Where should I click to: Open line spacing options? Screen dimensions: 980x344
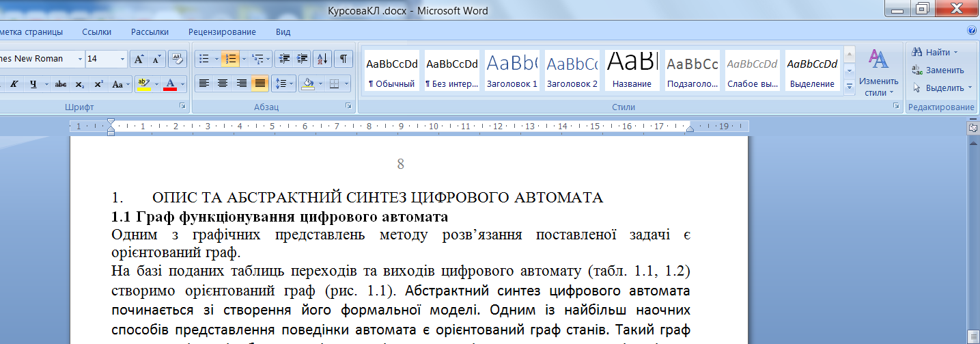(283, 84)
